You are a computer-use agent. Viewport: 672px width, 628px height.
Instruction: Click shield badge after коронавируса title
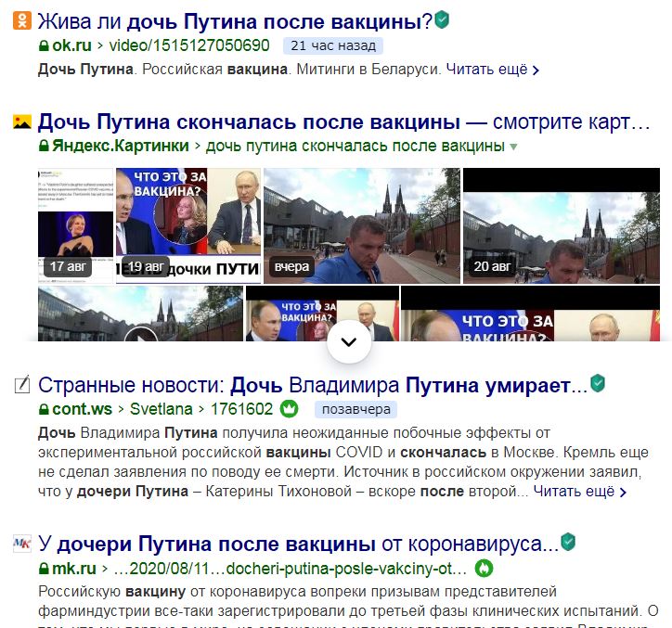click(x=568, y=542)
